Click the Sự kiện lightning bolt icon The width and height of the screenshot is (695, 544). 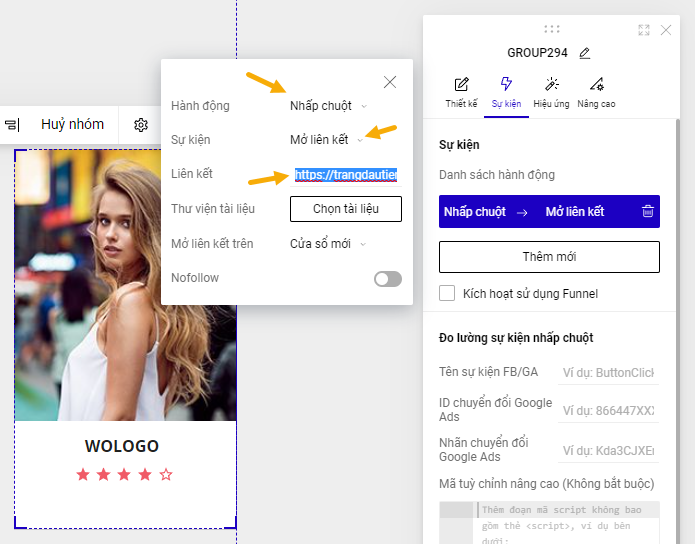pos(506,85)
